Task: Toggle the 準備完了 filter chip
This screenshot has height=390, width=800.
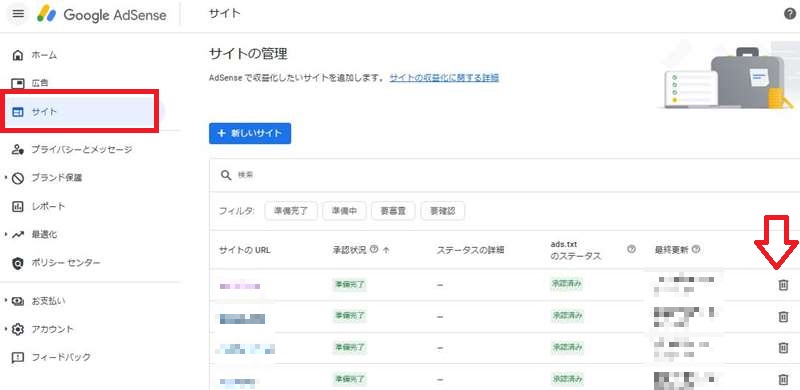Action: pos(291,211)
